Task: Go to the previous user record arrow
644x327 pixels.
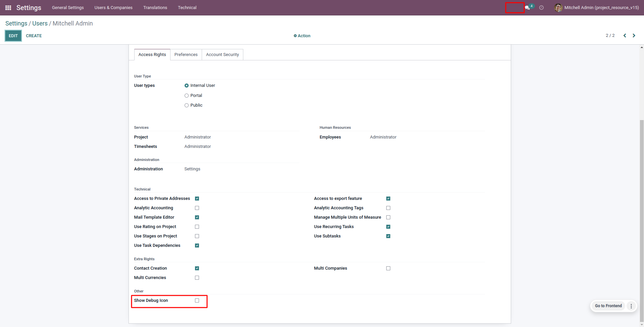Action: (x=625, y=36)
